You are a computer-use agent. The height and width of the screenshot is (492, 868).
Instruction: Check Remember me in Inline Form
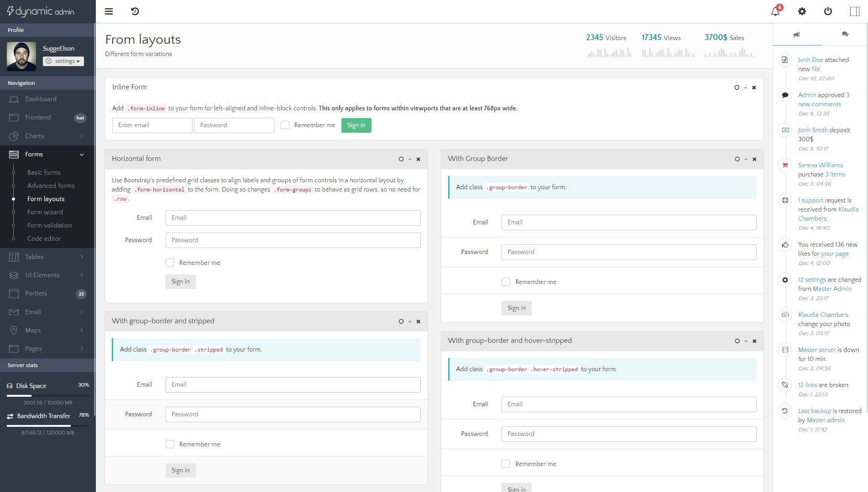285,125
